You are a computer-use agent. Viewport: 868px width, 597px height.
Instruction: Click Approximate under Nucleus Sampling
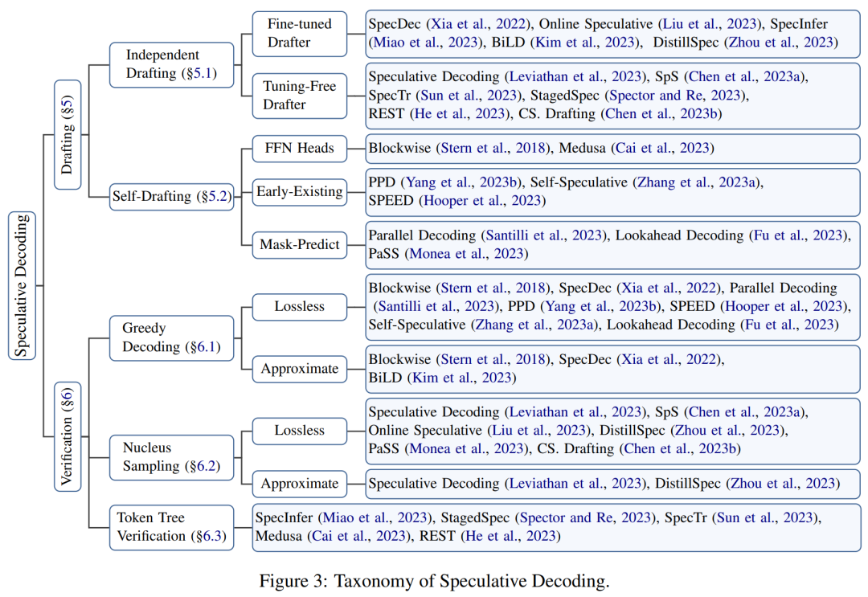click(300, 484)
